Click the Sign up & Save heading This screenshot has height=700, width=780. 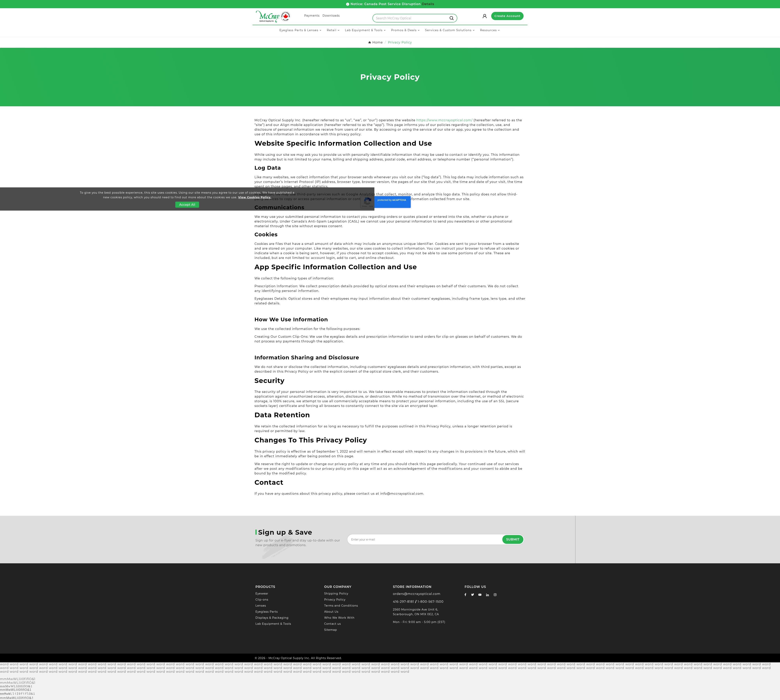point(285,532)
